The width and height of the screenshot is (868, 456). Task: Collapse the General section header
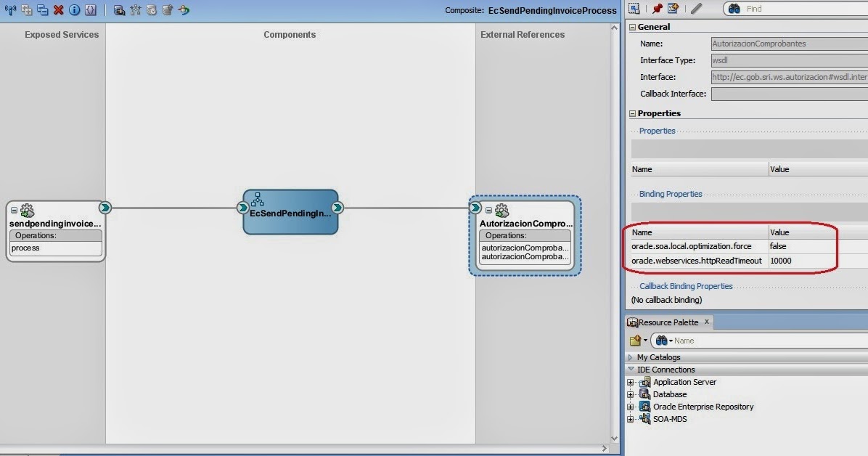click(632, 26)
